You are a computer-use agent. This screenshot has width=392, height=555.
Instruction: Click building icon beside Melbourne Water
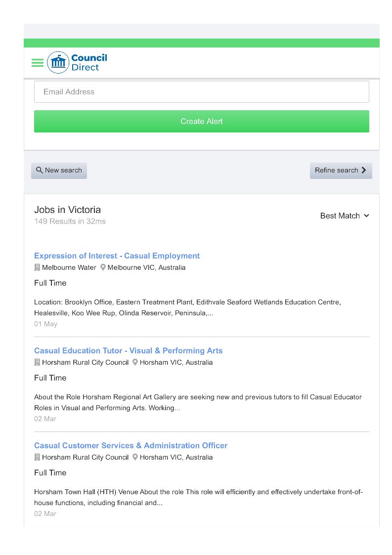click(37, 267)
